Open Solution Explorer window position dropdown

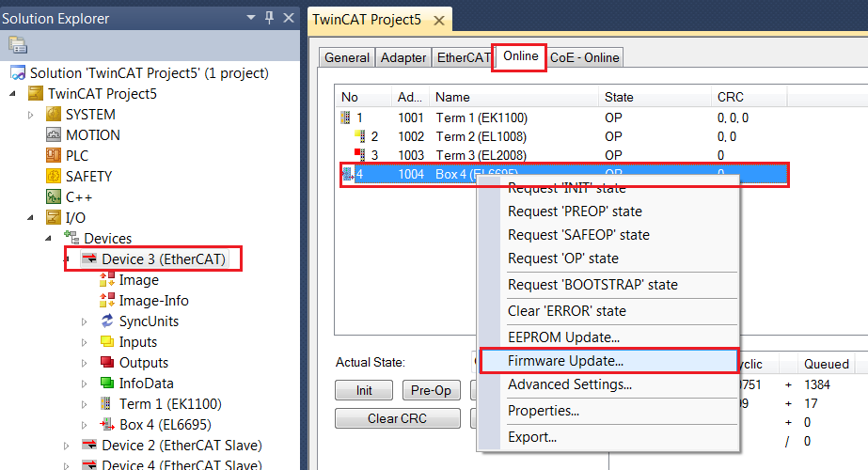click(x=251, y=18)
